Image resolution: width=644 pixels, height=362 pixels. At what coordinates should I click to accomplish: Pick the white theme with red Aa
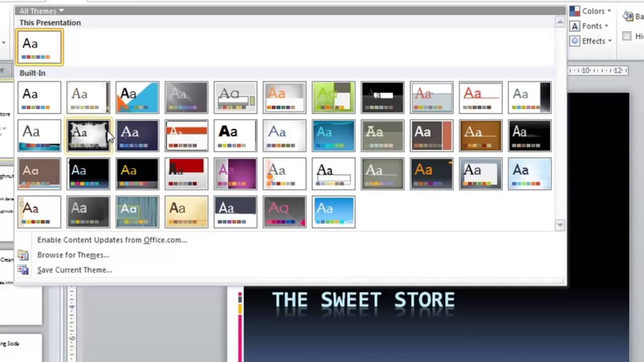click(480, 98)
